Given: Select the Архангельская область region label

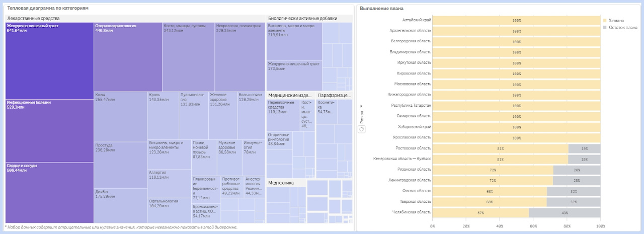Looking at the screenshot, I should point(410,31).
